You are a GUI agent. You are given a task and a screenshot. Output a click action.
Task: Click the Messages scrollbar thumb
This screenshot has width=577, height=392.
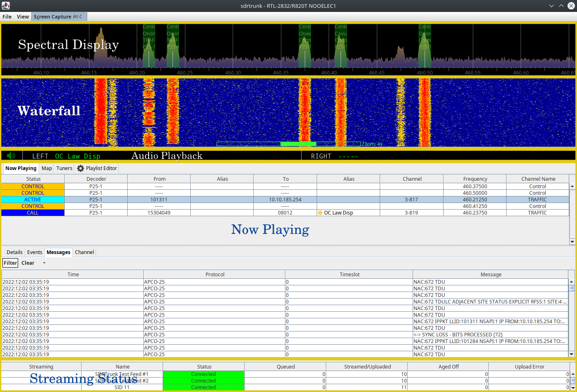click(572, 288)
